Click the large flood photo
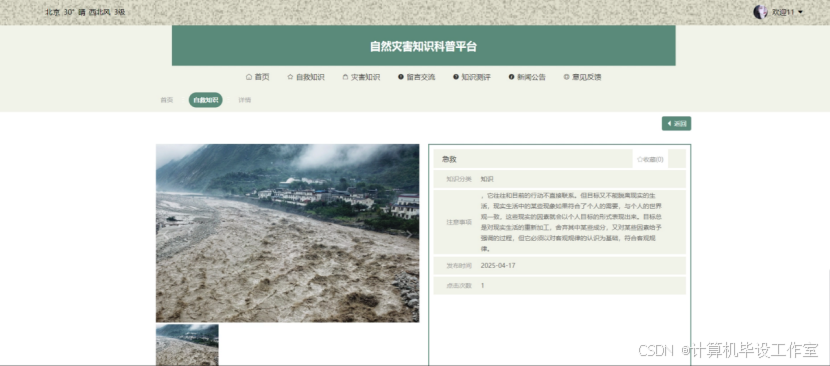Image resolution: width=830 pixels, height=366 pixels. click(x=287, y=233)
